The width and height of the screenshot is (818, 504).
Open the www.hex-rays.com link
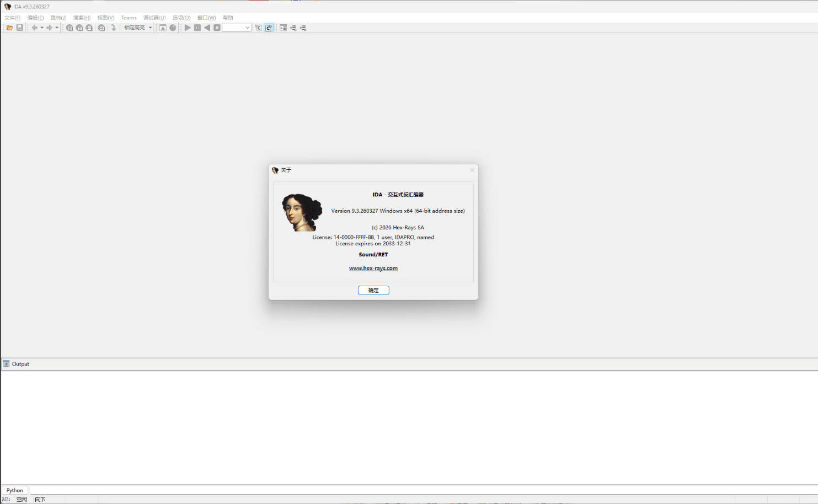tap(373, 269)
